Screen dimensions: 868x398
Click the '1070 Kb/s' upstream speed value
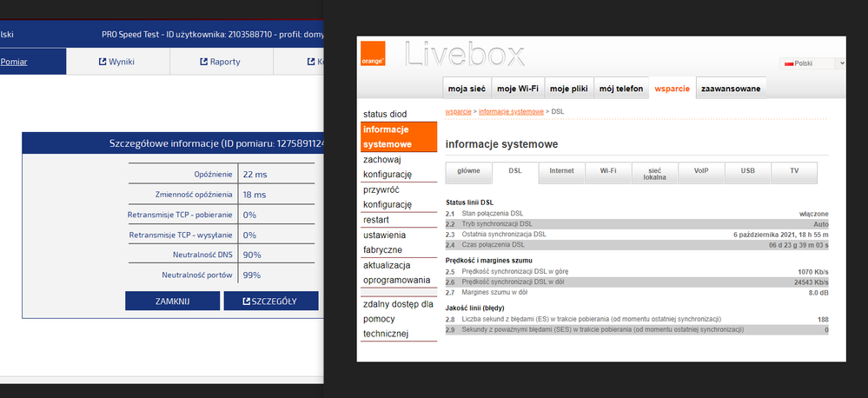(812, 272)
